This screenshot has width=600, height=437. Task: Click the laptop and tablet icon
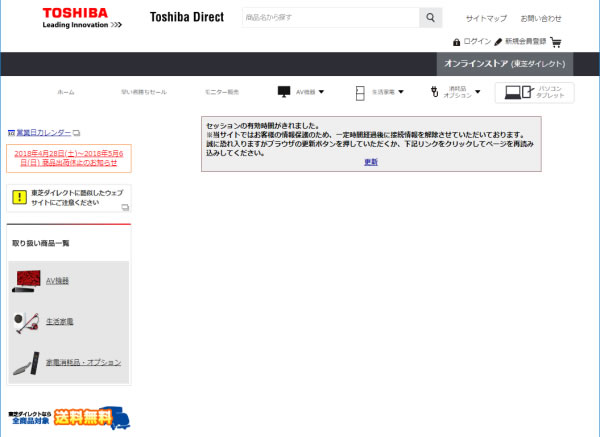(518, 92)
